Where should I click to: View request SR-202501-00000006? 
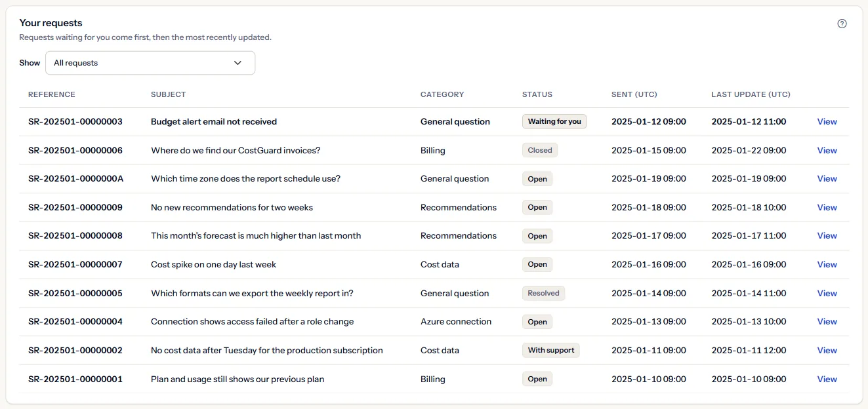[827, 150]
